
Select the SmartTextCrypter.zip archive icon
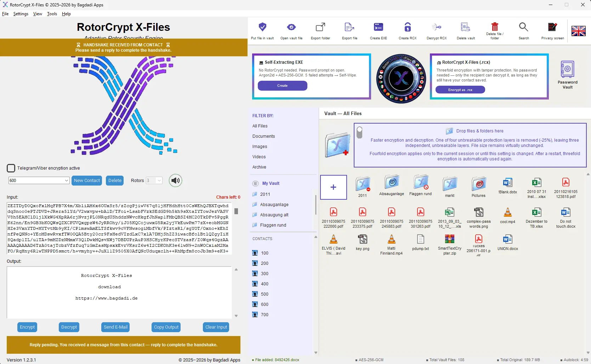pos(450,239)
